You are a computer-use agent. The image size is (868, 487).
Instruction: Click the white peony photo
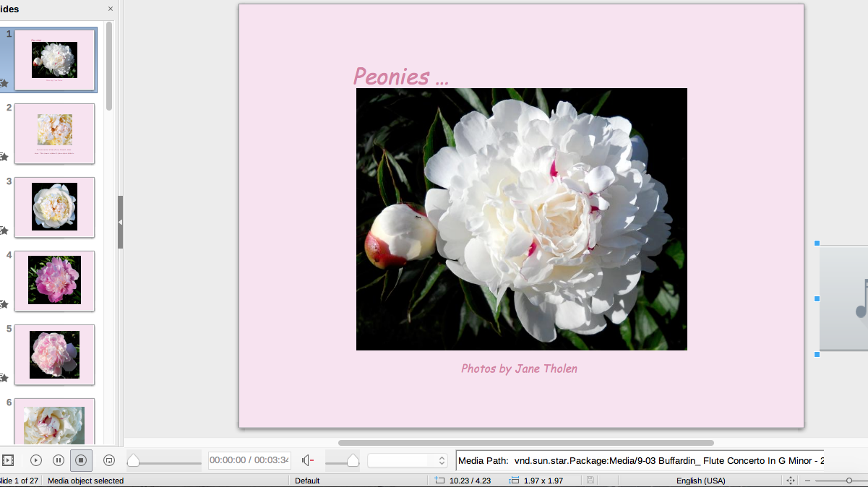click(x=521, y=219)
